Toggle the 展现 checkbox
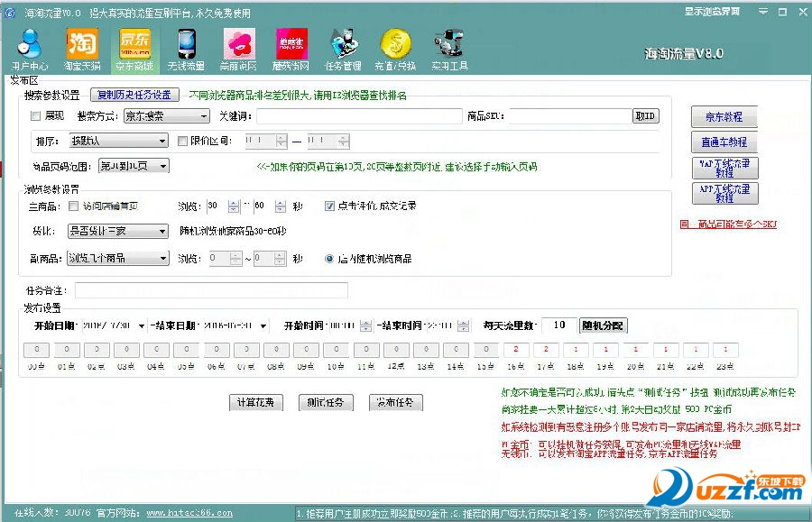Viewport: 812px width, 522px height. pos(36,116)
